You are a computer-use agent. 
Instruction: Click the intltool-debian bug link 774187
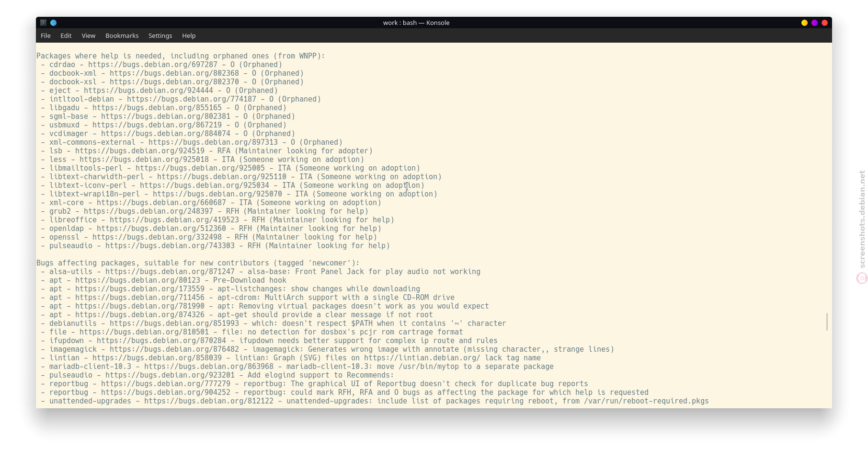(x=192, y=99)
